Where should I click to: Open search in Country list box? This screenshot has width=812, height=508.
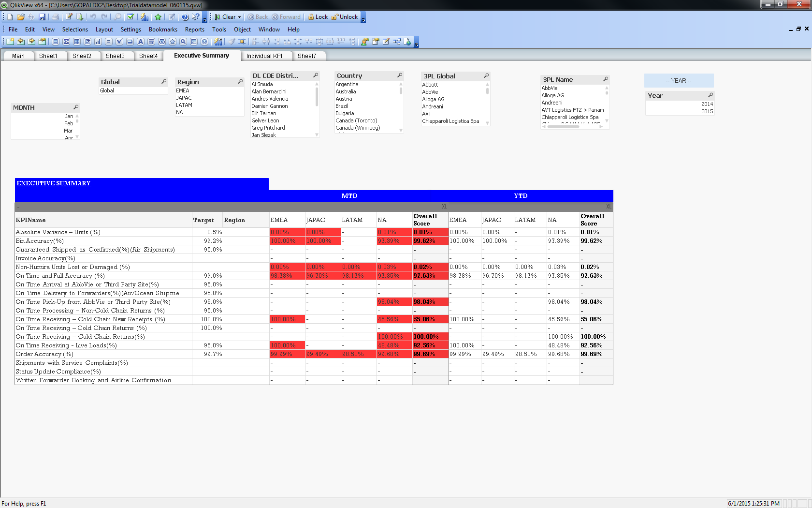(x=400, y=75)
